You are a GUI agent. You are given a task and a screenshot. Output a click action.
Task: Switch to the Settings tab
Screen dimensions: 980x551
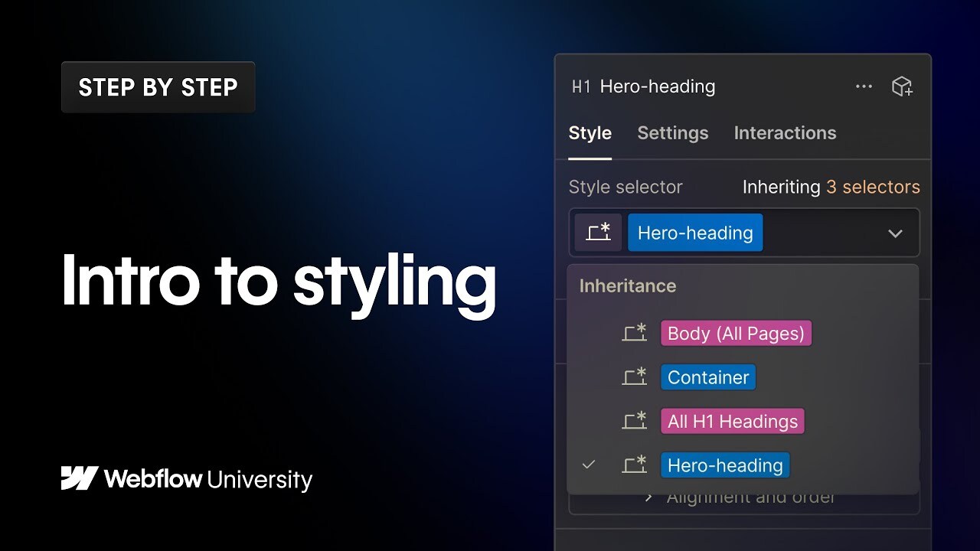click(673, 132)
